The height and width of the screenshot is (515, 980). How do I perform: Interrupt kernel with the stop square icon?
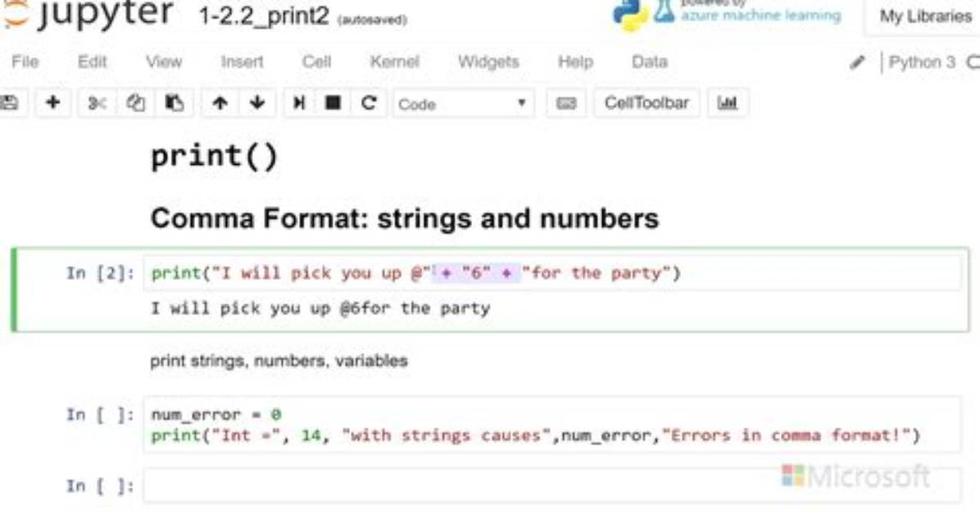pyautogui.click(x=333, y=103)
